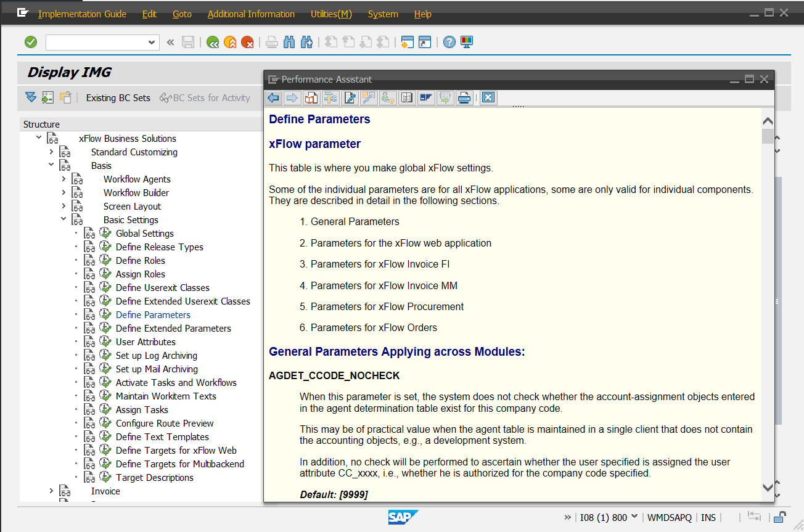
Task: Open the Customize Local Layout monitor icon
Action: click(467, 42)
